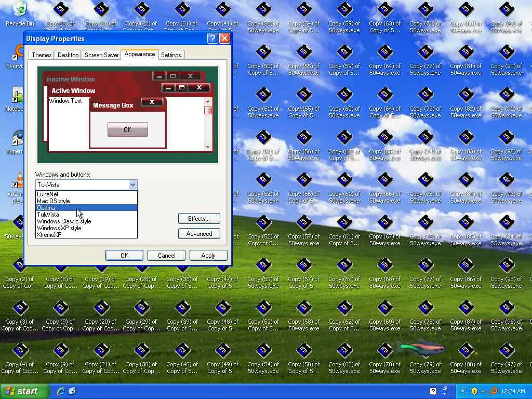This screenshot has width=532, height=399.
Task: Select the Copy (95) of 50ways.exe icon
Action: coord(506,273)
